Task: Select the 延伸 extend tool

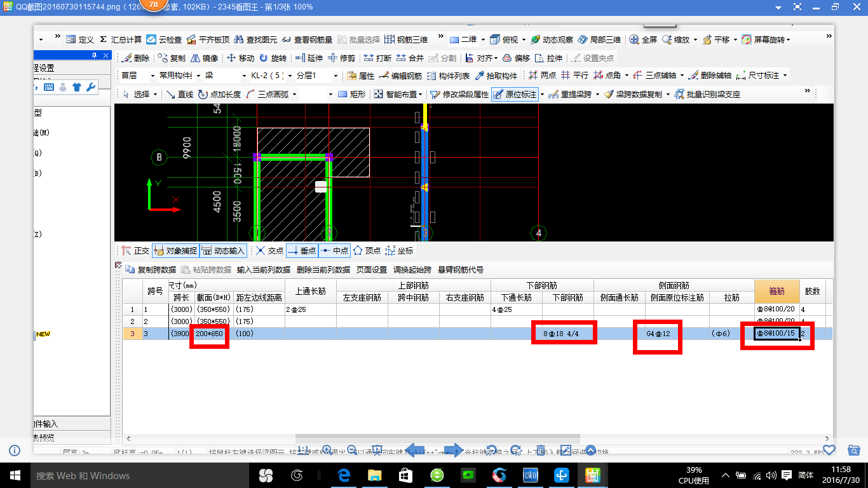Action: [309, 58]
